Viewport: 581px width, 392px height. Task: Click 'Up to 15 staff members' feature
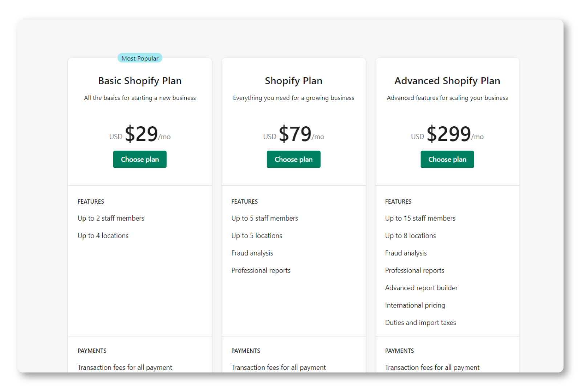coord(420,218)
